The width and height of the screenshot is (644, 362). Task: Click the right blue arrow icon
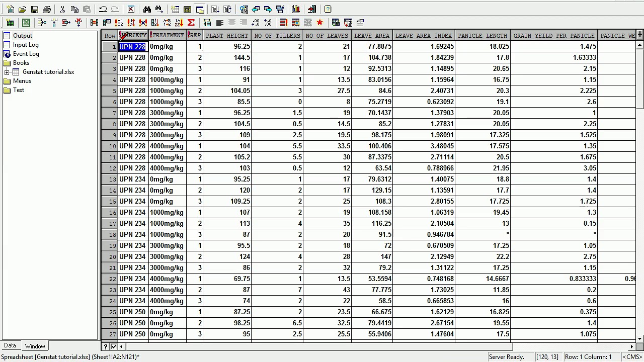click(x=268, y=10)
